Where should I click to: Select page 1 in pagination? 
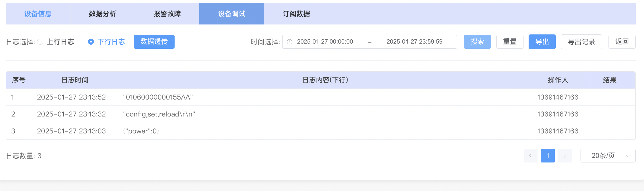(548, 156)
